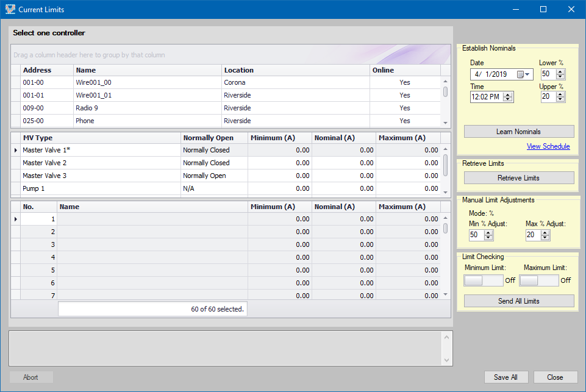The image size is (586, 392).
Task: Click the row indicator arrow for Master Valve 1
Action: (16, 150)
